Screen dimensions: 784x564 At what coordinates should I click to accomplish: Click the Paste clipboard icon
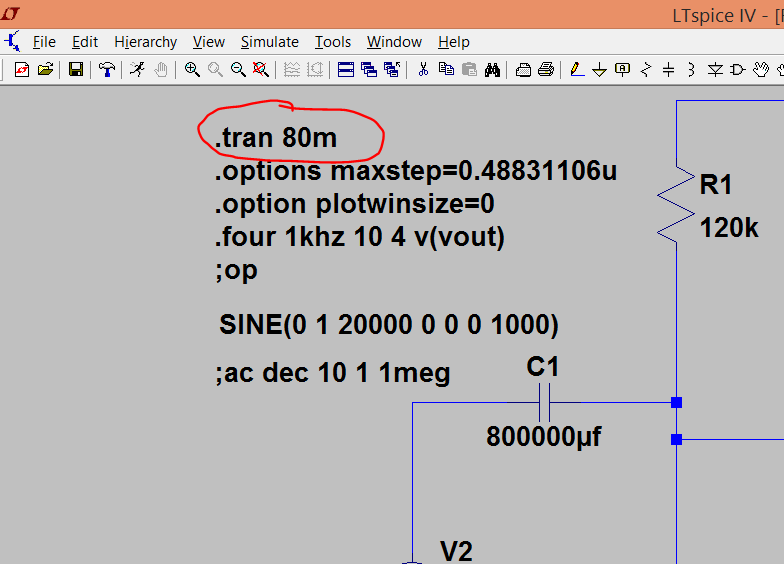pos(469,70)
